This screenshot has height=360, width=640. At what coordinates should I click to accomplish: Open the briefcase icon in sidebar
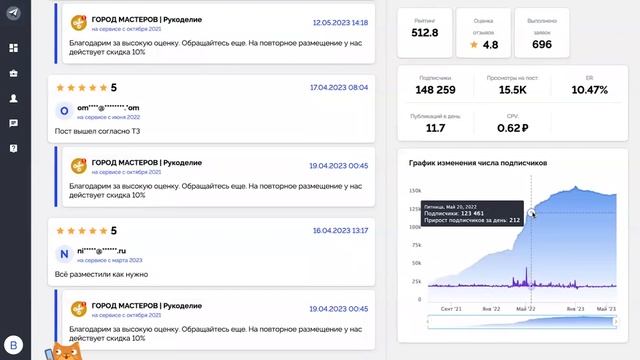13,73
